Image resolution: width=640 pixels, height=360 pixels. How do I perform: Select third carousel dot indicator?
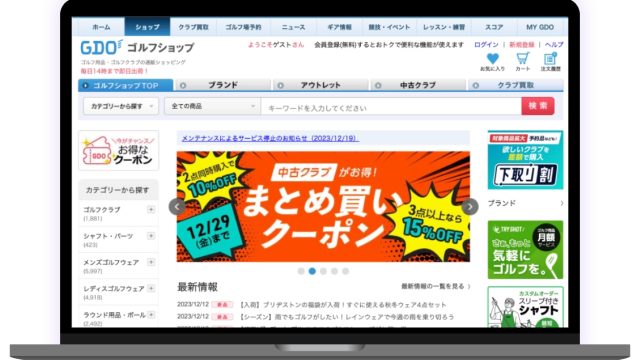coord(323,271)
